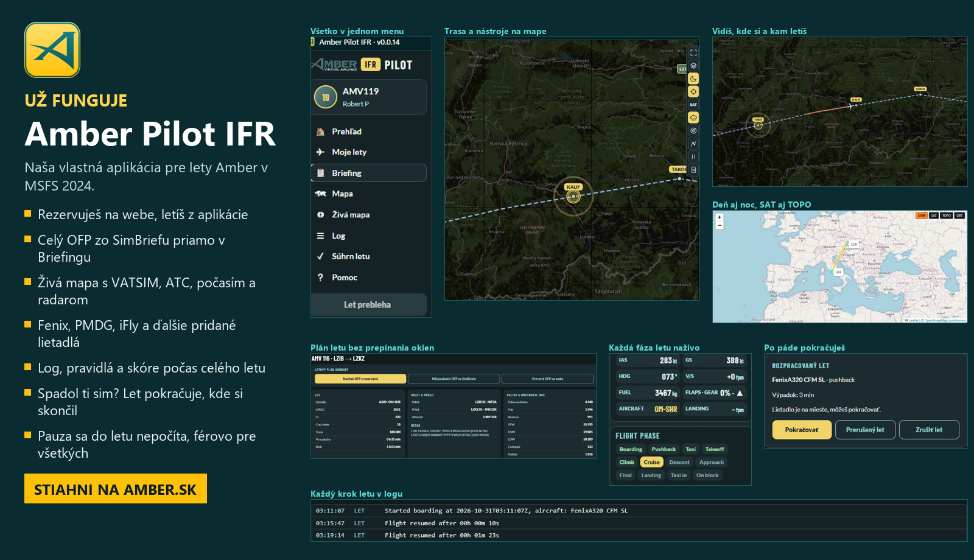Click the AMV119 pilot profile card

pos(368,97)
